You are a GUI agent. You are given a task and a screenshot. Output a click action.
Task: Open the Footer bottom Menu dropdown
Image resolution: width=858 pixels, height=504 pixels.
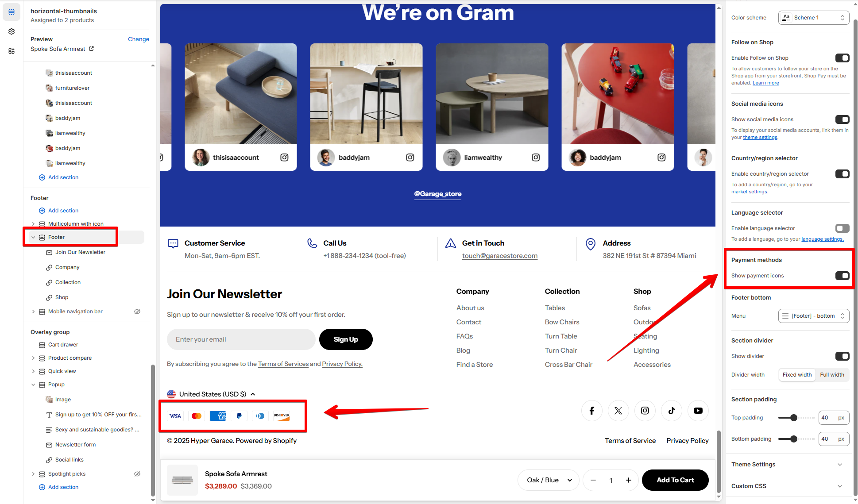(x=814, y=316)
